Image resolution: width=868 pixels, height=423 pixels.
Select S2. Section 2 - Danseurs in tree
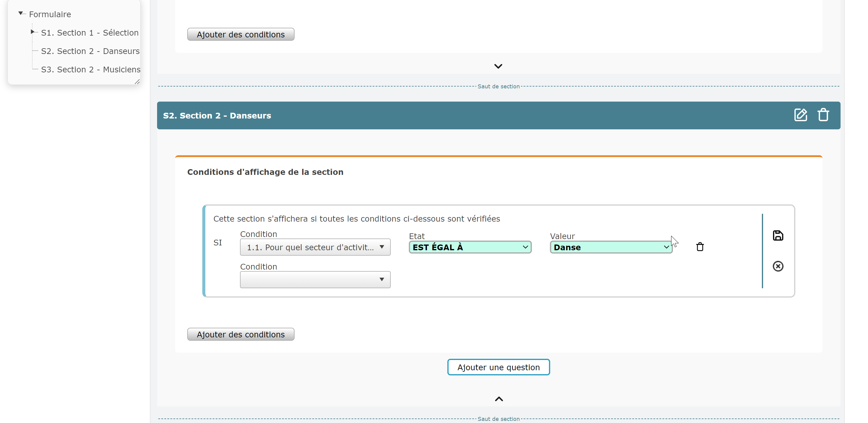point(90,51)
